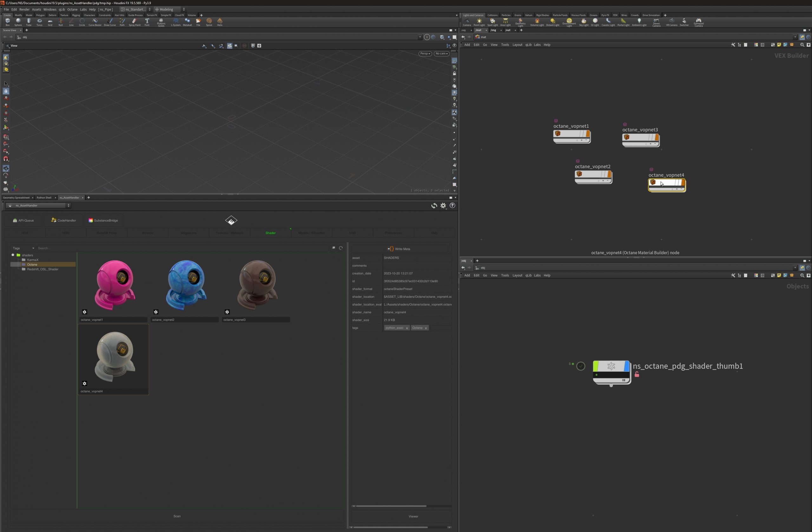Select the Spray Paint shelf tool
Image resolution: width=812 pixels, height=532 pixels.
[134, 22]
